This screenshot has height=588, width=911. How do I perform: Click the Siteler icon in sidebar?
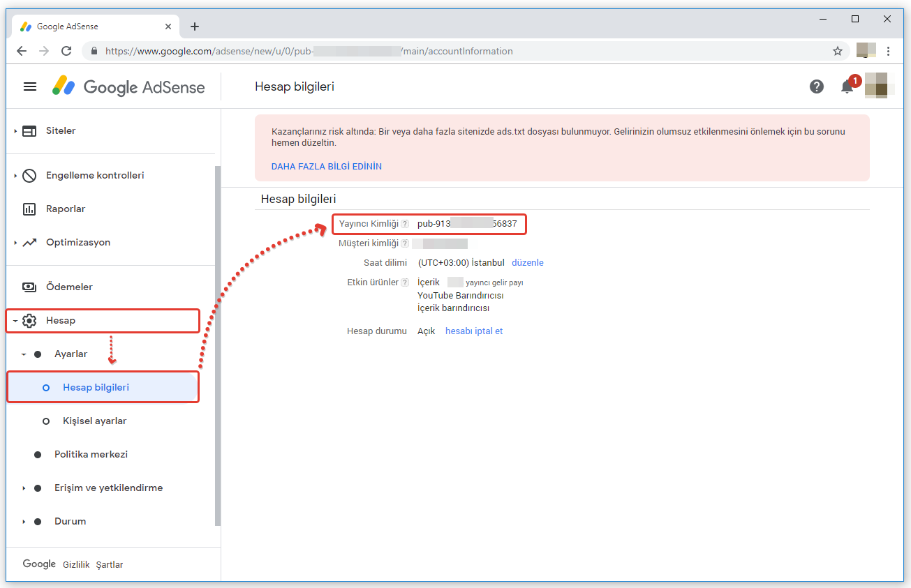point(29,131)
